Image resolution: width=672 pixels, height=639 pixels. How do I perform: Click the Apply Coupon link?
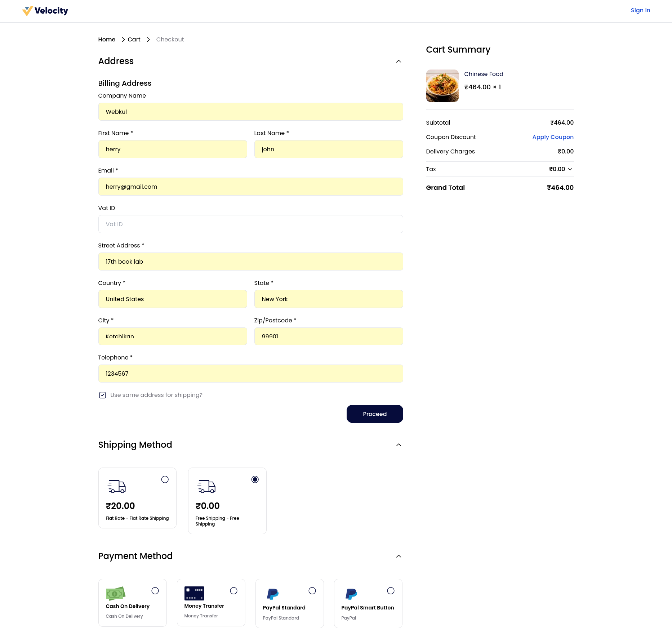point(553,137)
